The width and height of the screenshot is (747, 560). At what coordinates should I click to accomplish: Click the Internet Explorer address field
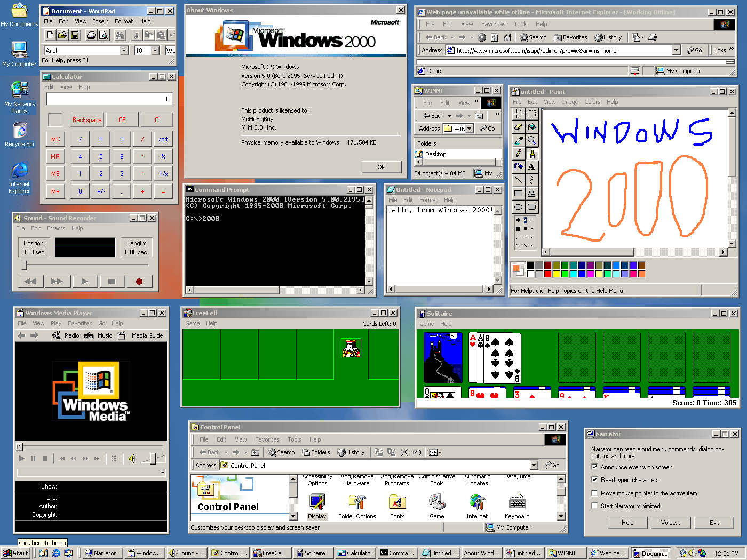(563, 50)
